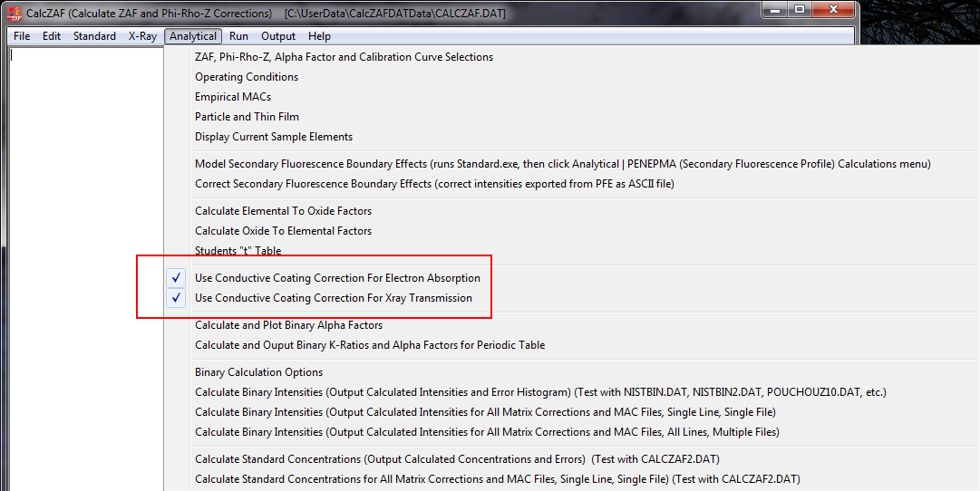Select Operating Conditions menu entry

pos(246,77)
